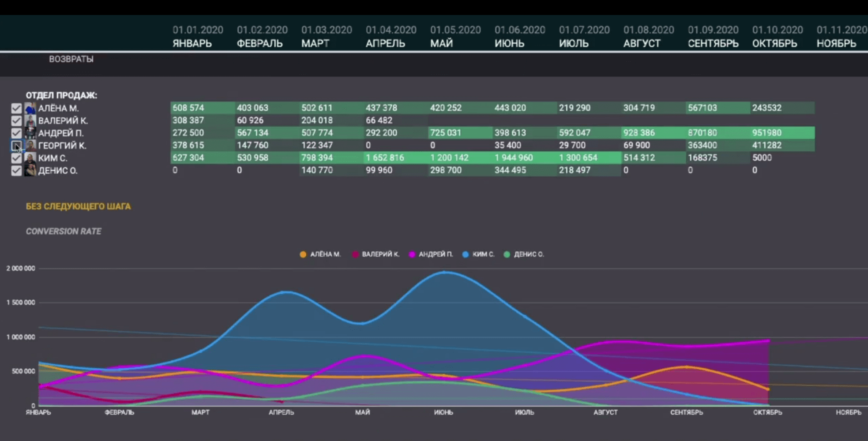Click dark red Валерий К. legend dot
Viewport: 868px width, 441px height.
pos(355,254)
